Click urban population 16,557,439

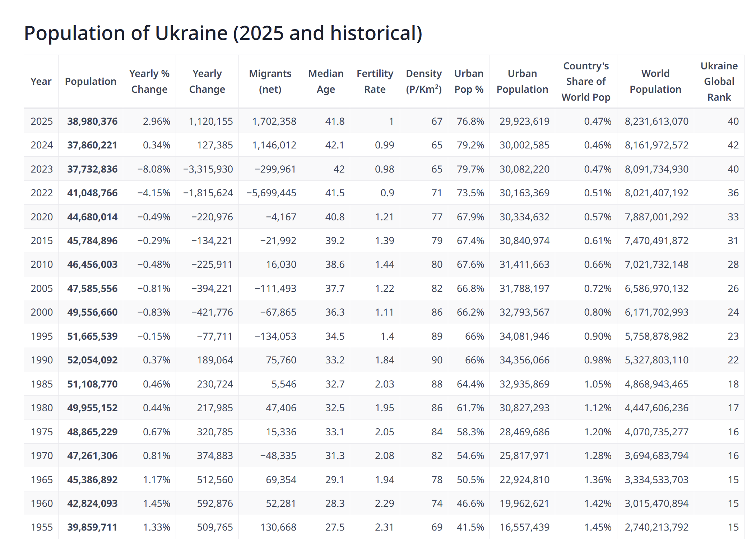[524, 527]
